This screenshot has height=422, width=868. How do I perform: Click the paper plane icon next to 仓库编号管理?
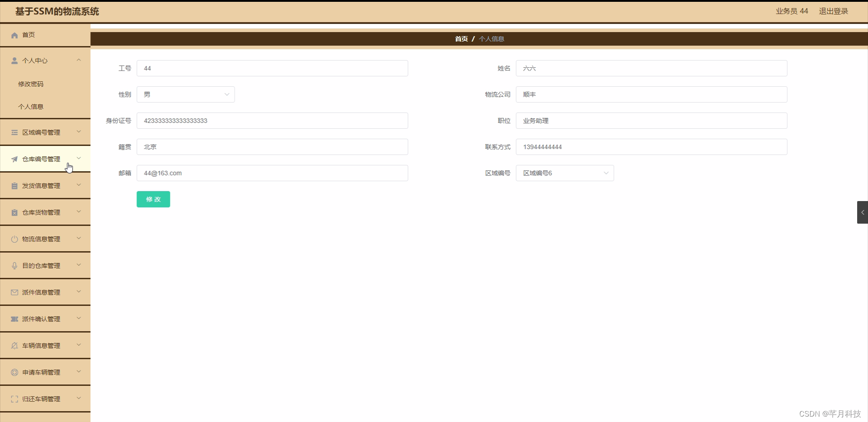14,159
